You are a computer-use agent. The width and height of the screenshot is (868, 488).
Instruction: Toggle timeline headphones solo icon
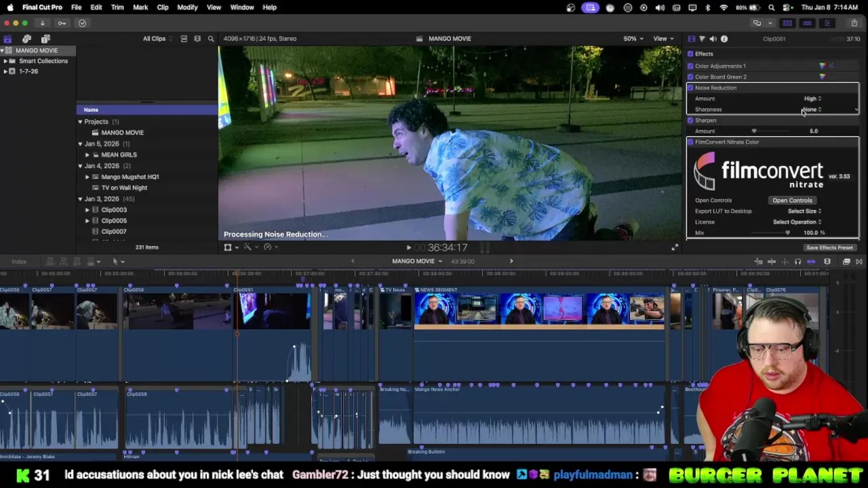pyautogui.click(x=798, y=262)
